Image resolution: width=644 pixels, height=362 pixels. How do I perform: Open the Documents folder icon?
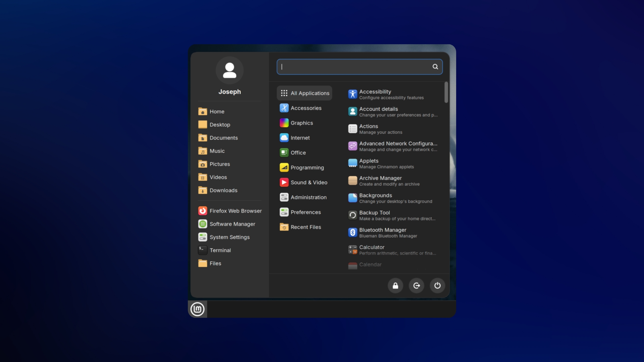coord(203,138)
